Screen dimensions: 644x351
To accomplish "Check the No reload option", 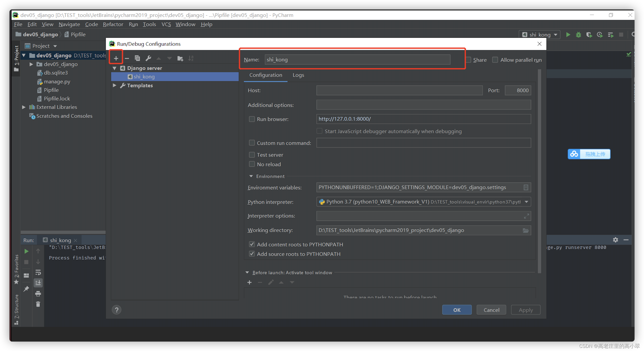I will [252, 164].
